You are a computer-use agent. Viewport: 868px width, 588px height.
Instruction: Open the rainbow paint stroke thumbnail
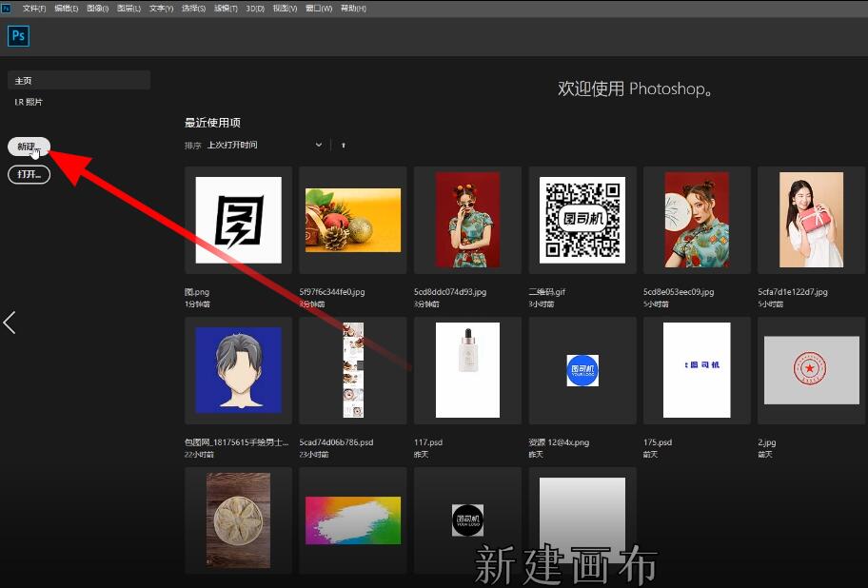(x=352, y=519)
